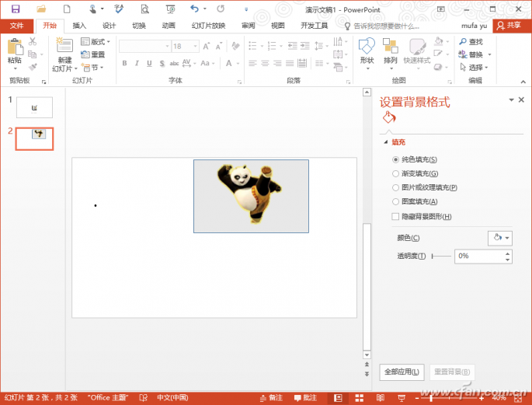Toggle Underline formatting
This screenshot has height=405, width=532.
pyautogui.click(x=149, y=63)
